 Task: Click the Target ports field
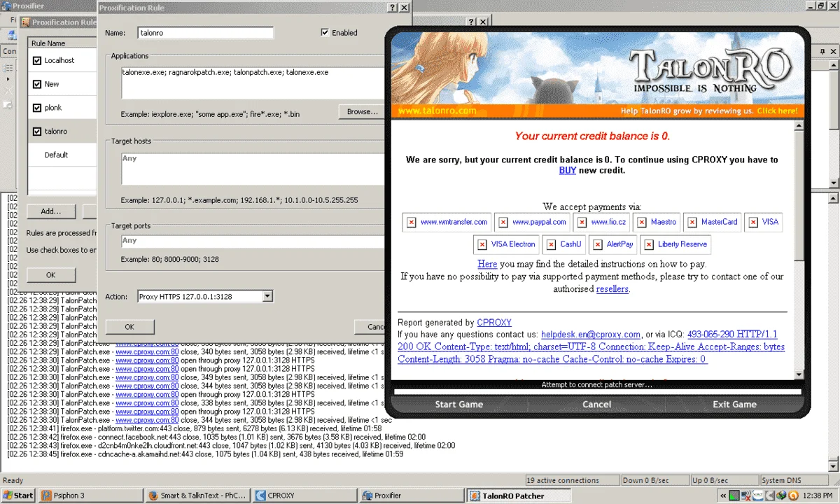pos(253,241)
